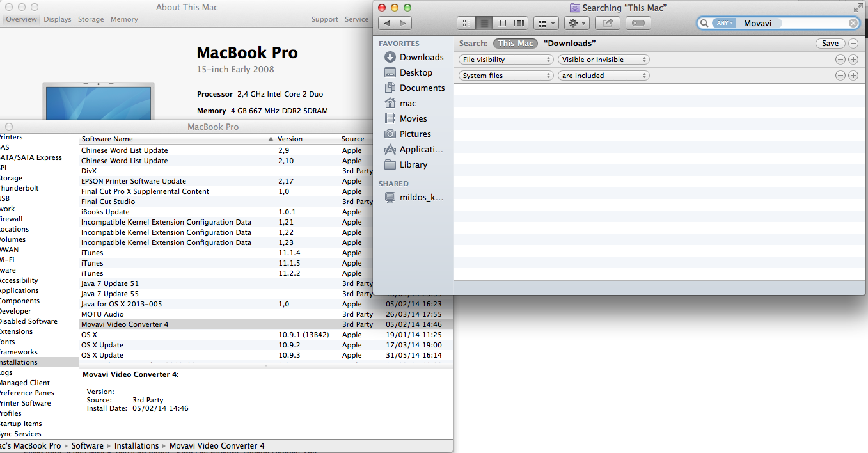868x453 pixels.
Task: Open the System files criteria dropdown
Action: (x=506, y=75)
